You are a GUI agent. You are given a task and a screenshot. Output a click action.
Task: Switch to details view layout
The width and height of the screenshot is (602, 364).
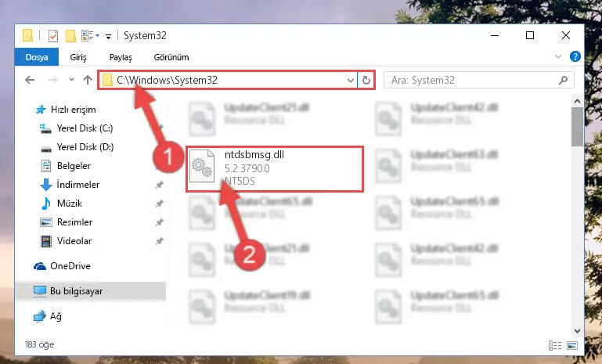555,345
